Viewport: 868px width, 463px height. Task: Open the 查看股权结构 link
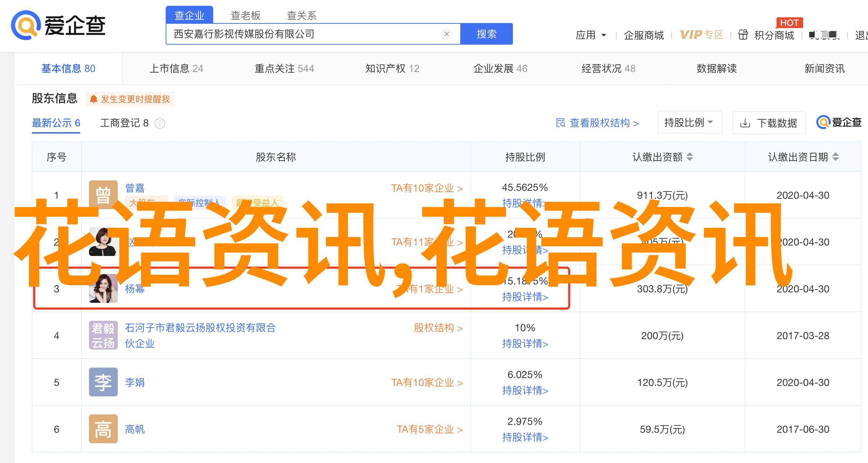598,123
